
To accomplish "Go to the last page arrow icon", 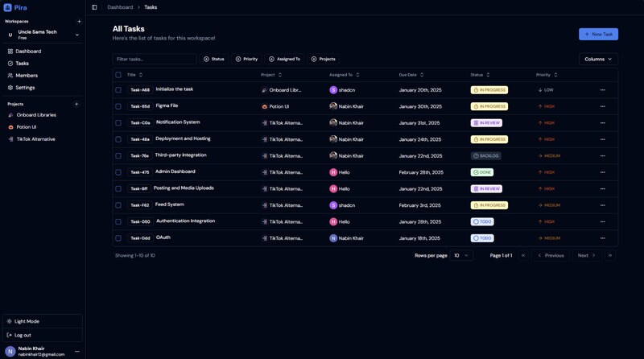I will [610, 255].
